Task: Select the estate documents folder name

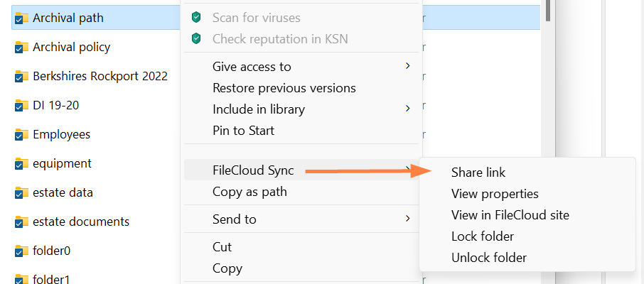Action: (81, 222)
